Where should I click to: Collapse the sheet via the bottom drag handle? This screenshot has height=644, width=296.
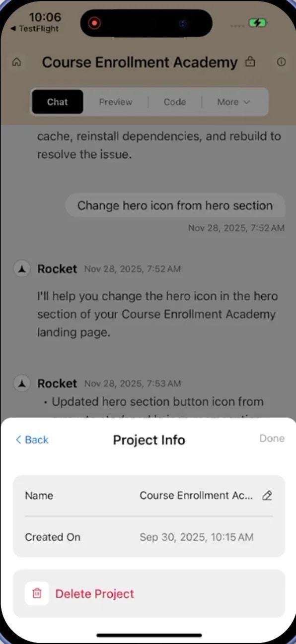tap(148, 635)
